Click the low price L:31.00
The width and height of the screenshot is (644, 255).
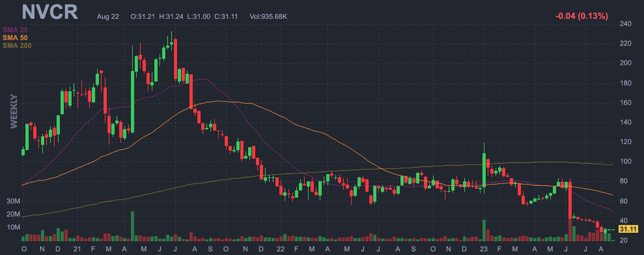tap(199, 16)
